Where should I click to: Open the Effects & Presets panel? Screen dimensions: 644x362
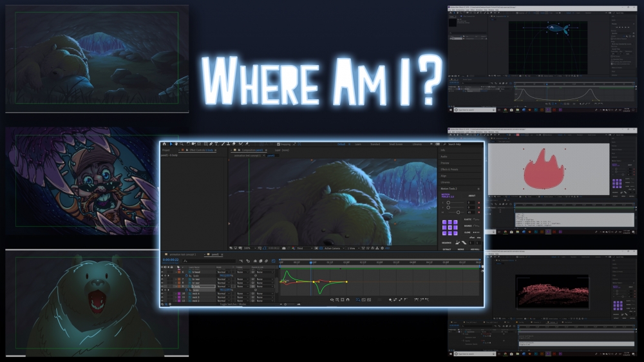point(450,169)
